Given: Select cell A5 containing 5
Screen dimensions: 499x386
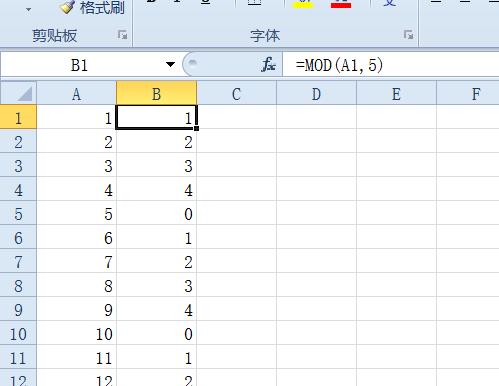Looking at the screenshot, I should pyautogui.click(x=76, y=213).
